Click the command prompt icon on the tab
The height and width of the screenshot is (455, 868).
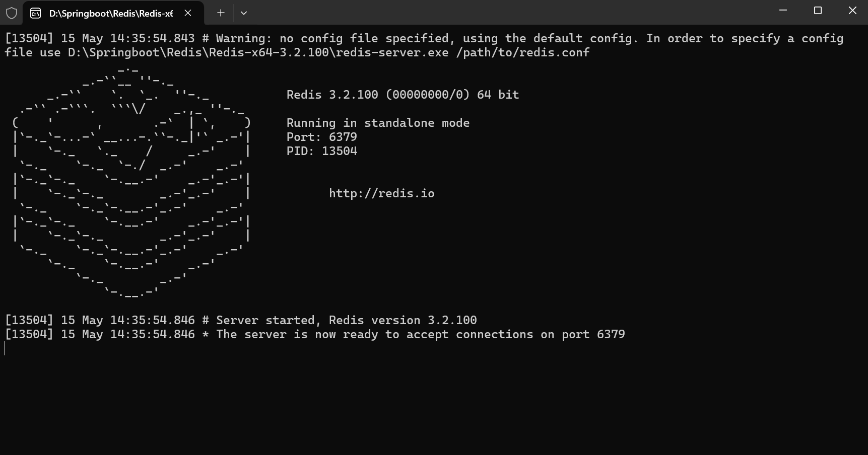tap(36, 13)
